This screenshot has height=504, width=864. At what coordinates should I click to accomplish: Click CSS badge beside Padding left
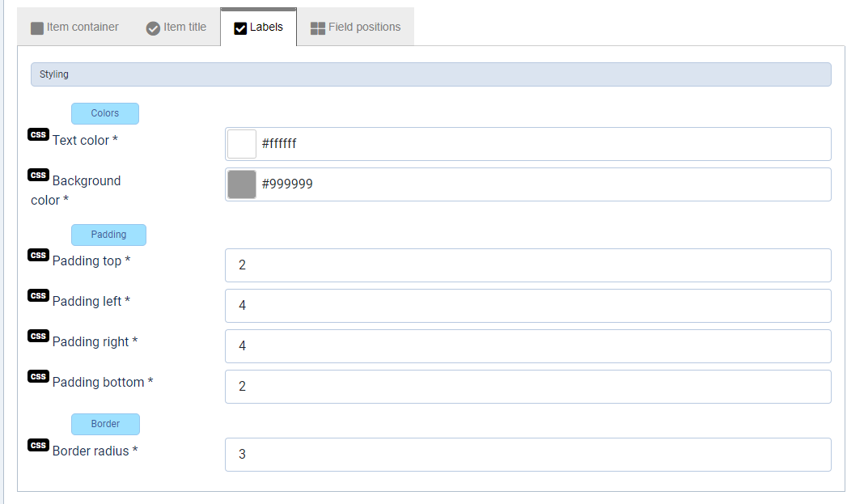38,296
